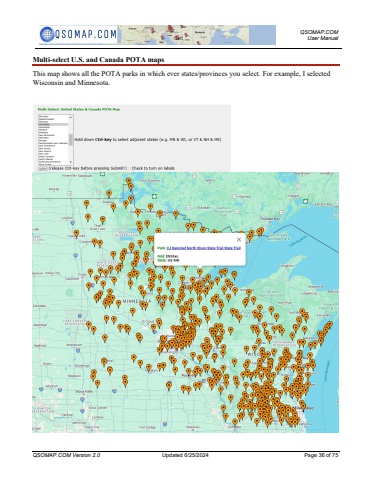Screen dimensions: 371x480
Task: Click the park marker below popup arrow
Action: click(199, 272)
